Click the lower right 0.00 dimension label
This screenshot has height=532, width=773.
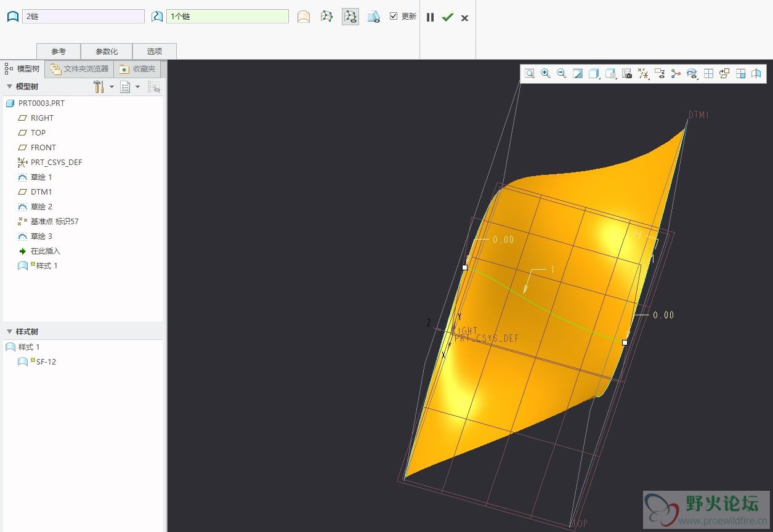tap(663, 315)
